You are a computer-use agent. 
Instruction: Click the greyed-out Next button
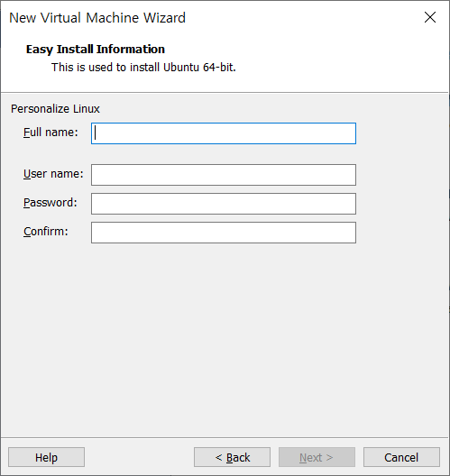(x=317, y=457)
